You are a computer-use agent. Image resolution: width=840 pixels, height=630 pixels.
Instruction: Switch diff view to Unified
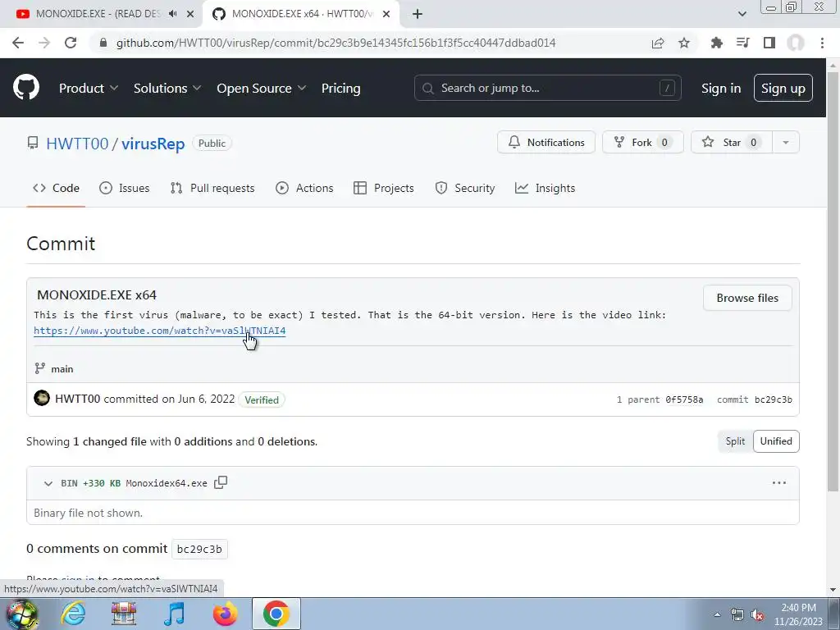[x=776, y=441]
